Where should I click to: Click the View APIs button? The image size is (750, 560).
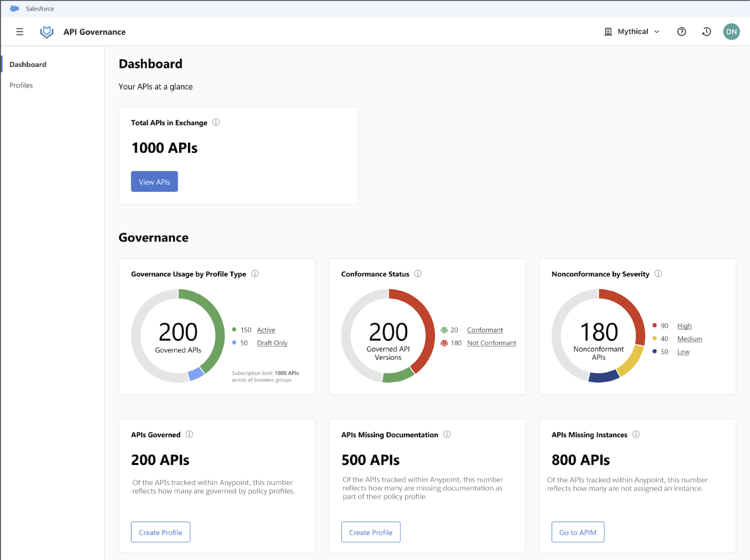point(154,181)
